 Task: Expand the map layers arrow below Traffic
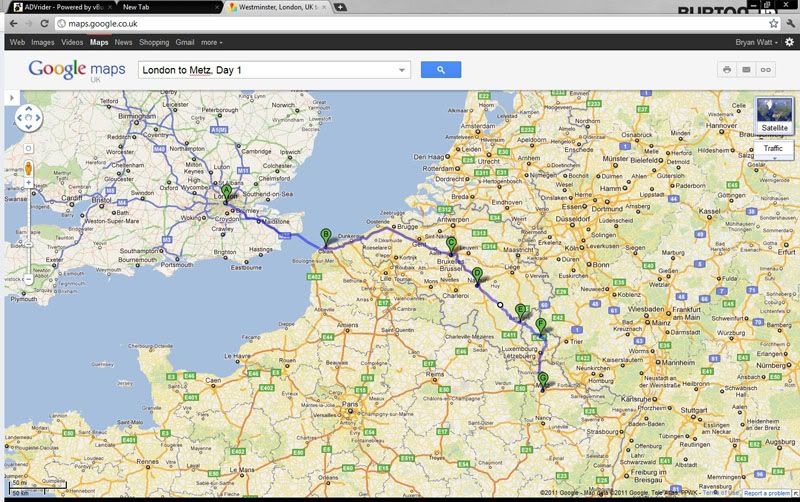774,158
